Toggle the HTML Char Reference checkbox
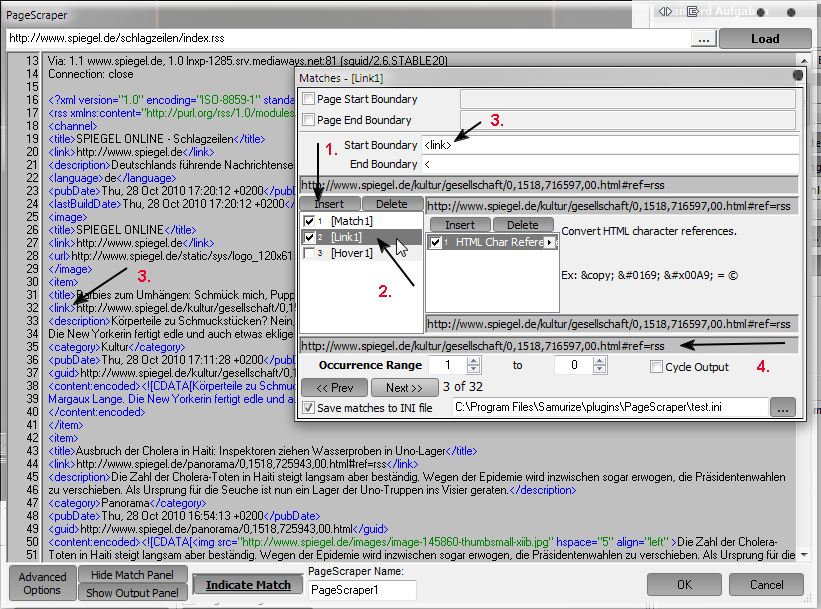 435,242
